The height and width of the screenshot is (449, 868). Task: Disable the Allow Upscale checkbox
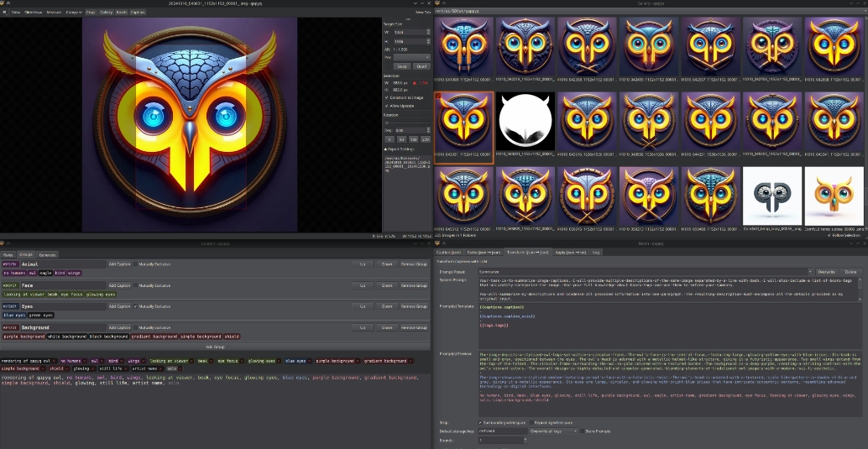385,106
